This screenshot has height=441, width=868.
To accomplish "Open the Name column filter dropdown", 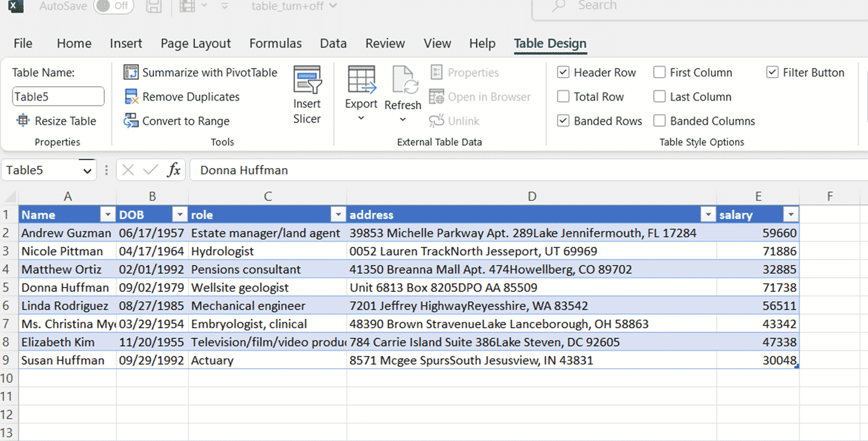I will 107,215.
